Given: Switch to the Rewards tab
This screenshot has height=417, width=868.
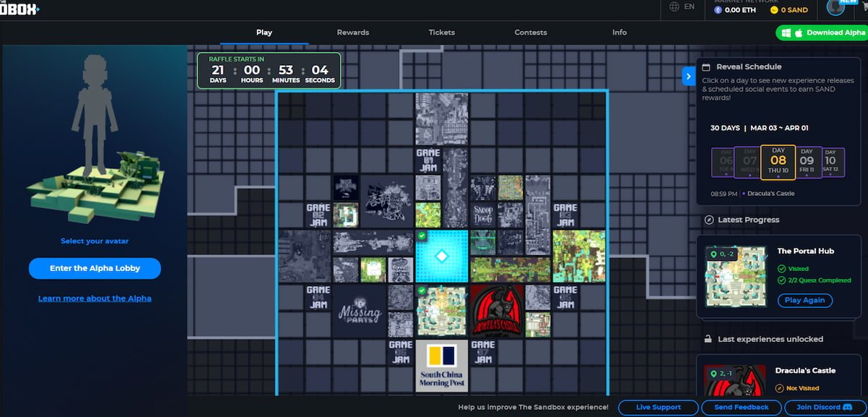Looking at the screenshot, I should 353,33.
